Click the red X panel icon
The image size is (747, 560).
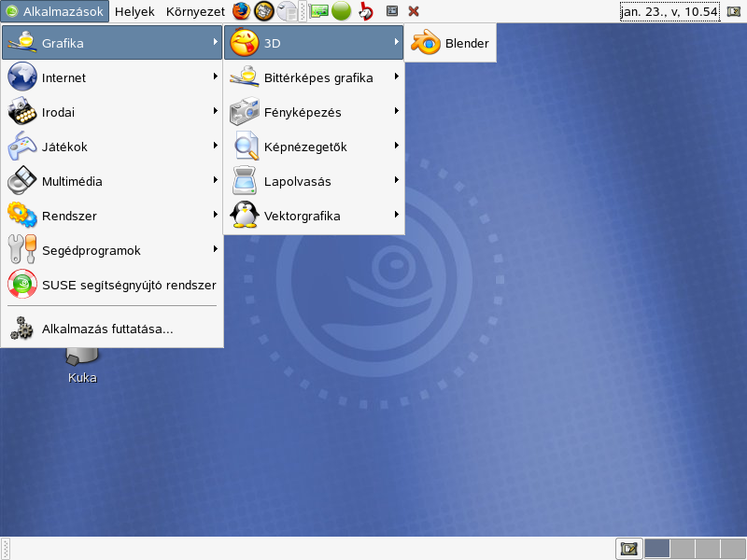click(x=414, y=11)
